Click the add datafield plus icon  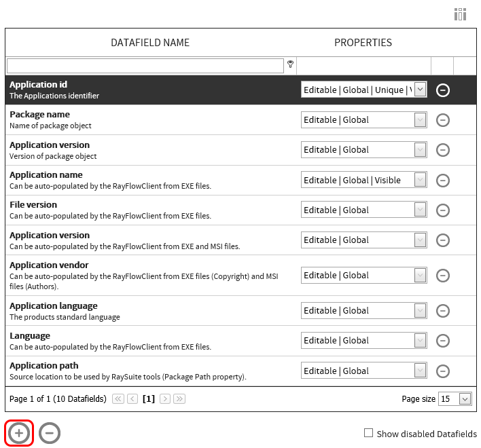tap(19, 433)
